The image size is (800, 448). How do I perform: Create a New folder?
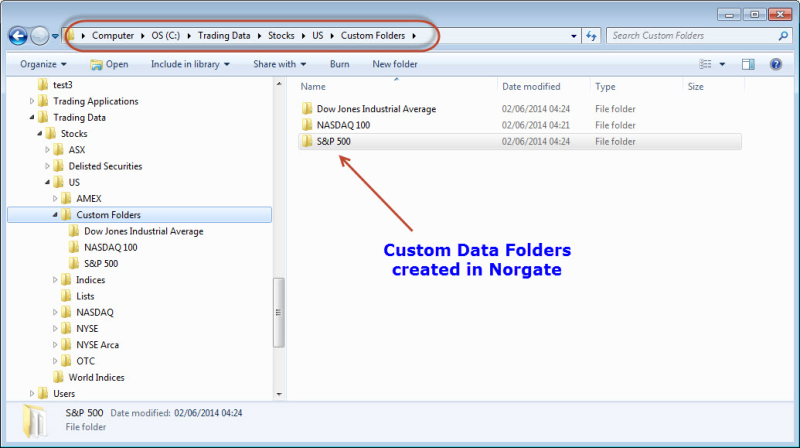point(394,64)
